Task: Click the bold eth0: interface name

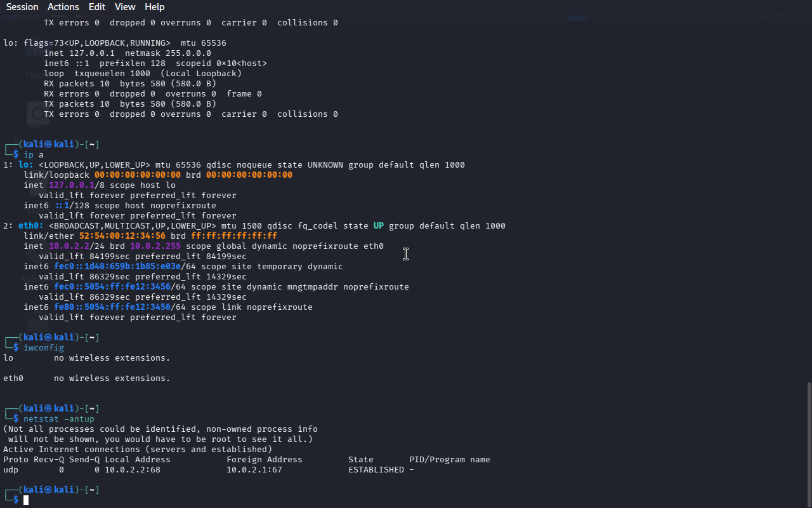Action: pos(31,226)
